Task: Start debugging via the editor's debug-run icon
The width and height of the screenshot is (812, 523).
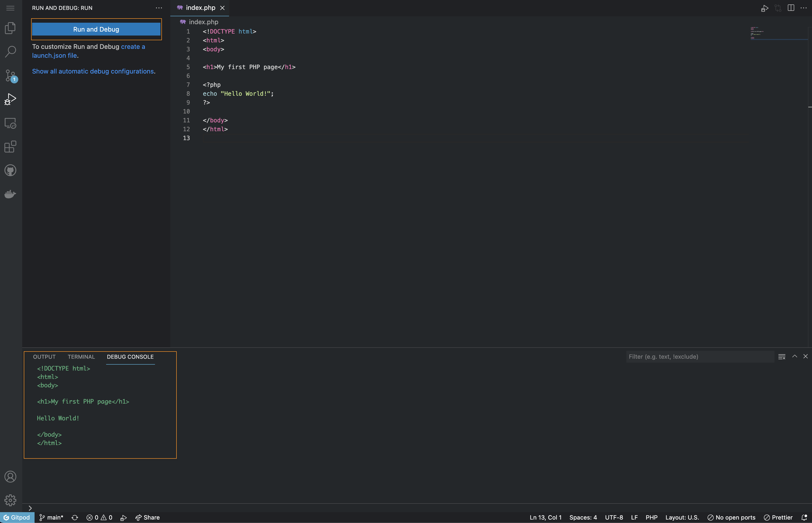Action: pyautogui.click(x=764, y=8)
